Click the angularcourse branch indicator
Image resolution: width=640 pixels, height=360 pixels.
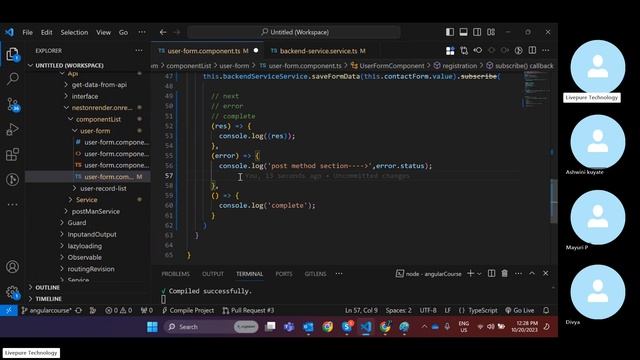(46, 311)
